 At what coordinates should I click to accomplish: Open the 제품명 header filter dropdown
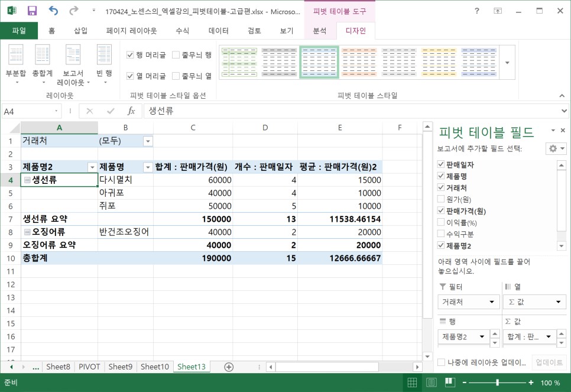[x=148, y=167]
